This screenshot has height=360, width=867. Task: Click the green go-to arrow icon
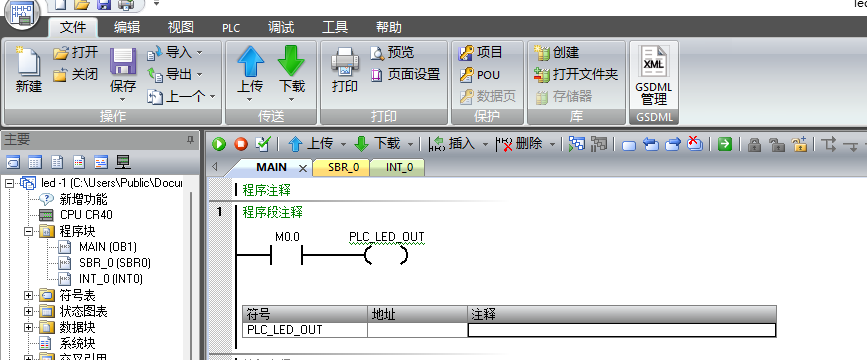724,144
